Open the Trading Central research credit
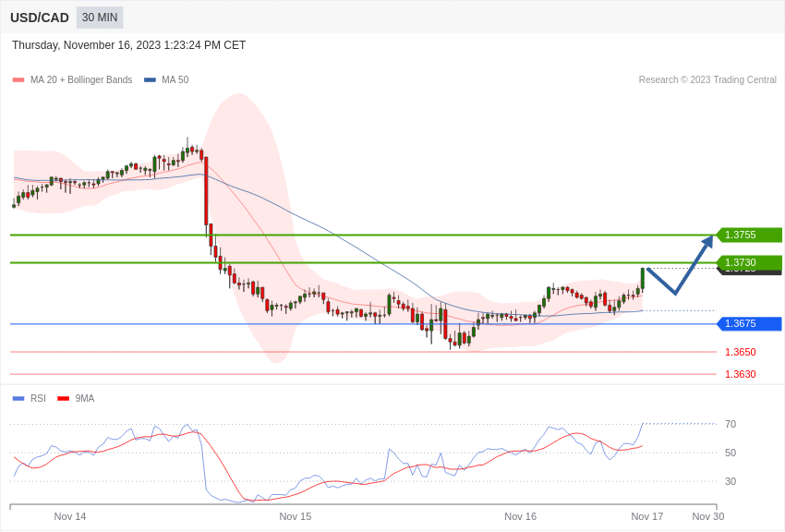This screenshot has height=532, width=785. click(x=707, y=80)
